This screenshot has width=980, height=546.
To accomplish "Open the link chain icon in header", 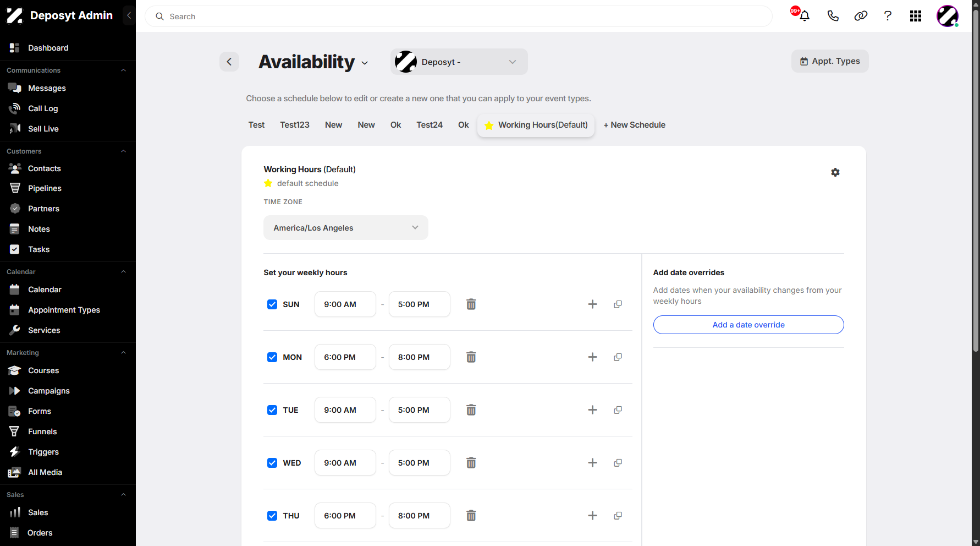I will coord(861,16).
